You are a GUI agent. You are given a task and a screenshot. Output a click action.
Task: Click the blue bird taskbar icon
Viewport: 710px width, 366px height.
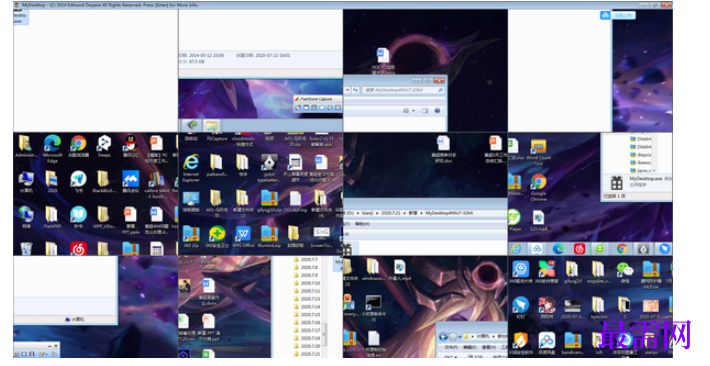665,248
